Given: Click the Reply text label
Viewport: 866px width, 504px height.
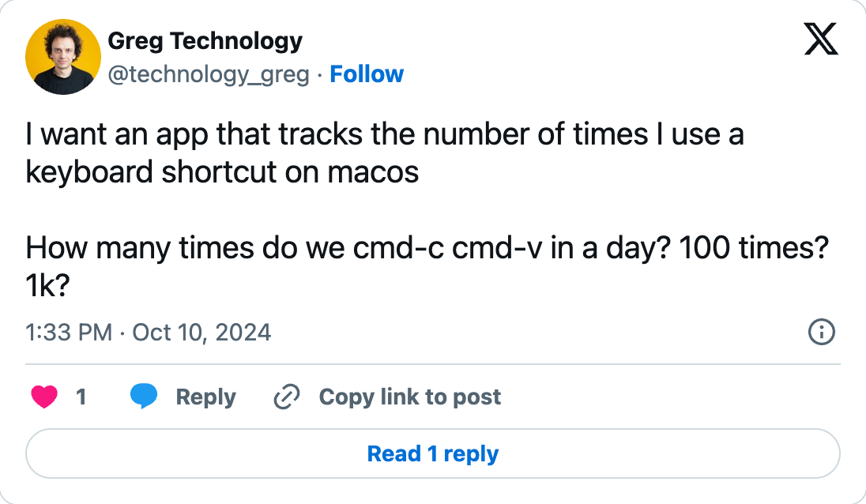Looking at the screenshot, I should pyautogui.click(x=205, y=397).
